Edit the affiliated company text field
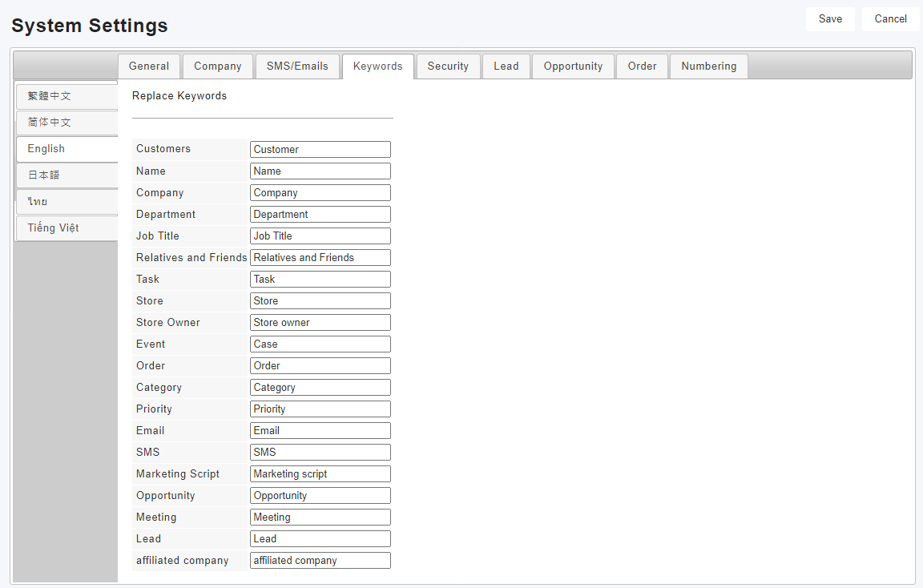 pyautogui.click(x=320, y=561)
